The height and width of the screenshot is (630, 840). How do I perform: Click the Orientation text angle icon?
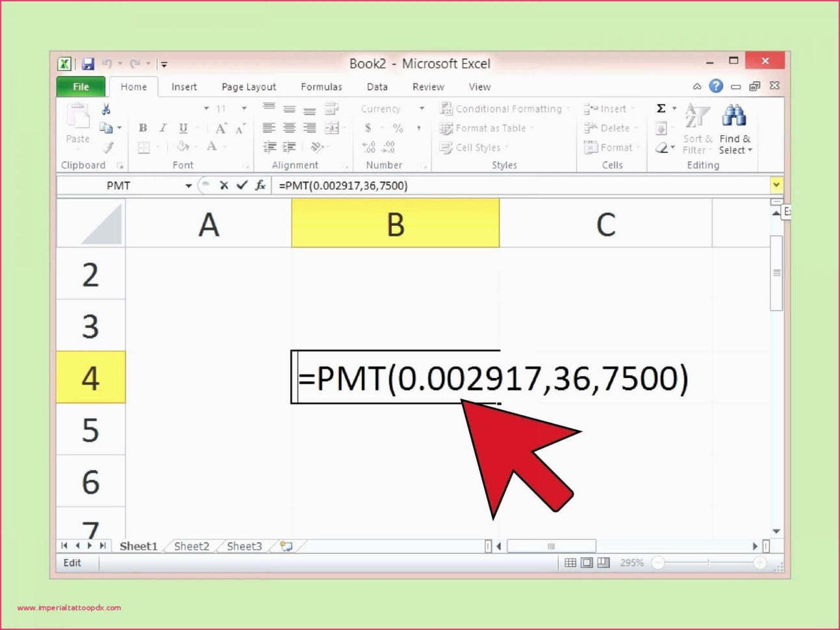click(316, 147)
